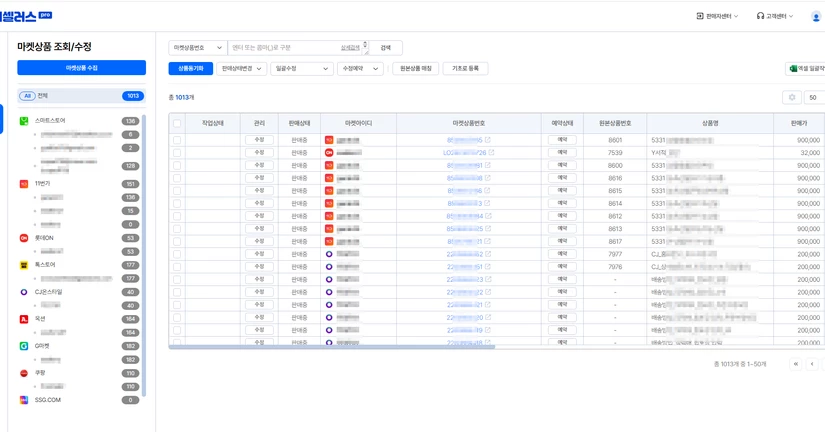Check the row with 원본상품번호 7976
The height and width of the screenshot is (432, 825).
point(177,267)
